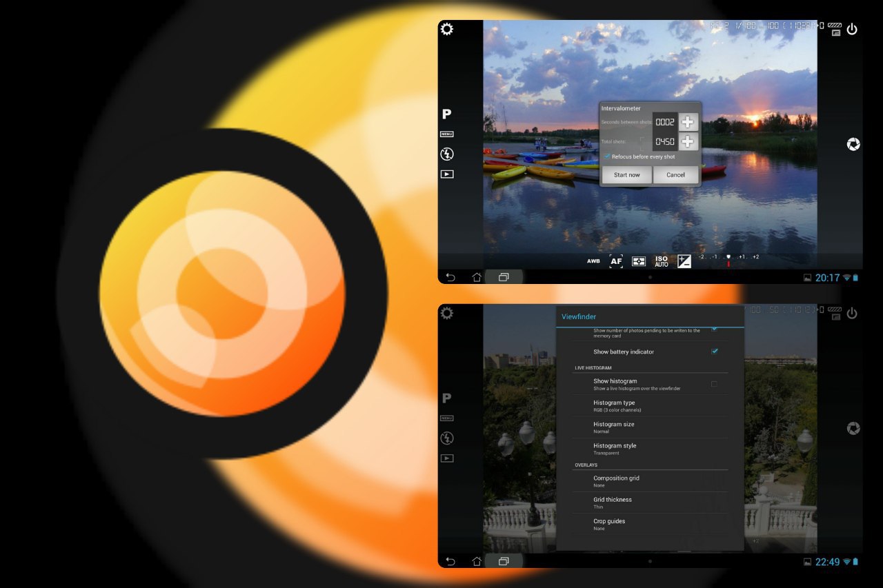
Task: Cancel the Intervalometer dialog
Action: pos(675,175)
